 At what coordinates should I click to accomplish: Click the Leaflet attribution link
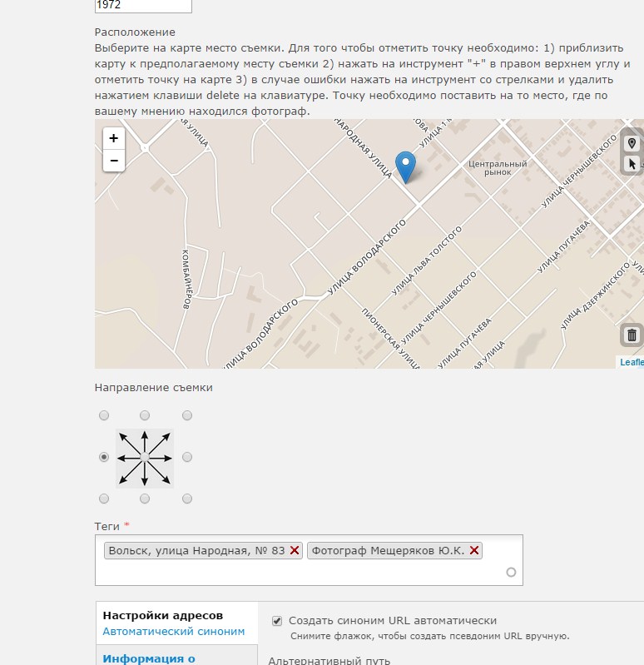tap(632, 362)
